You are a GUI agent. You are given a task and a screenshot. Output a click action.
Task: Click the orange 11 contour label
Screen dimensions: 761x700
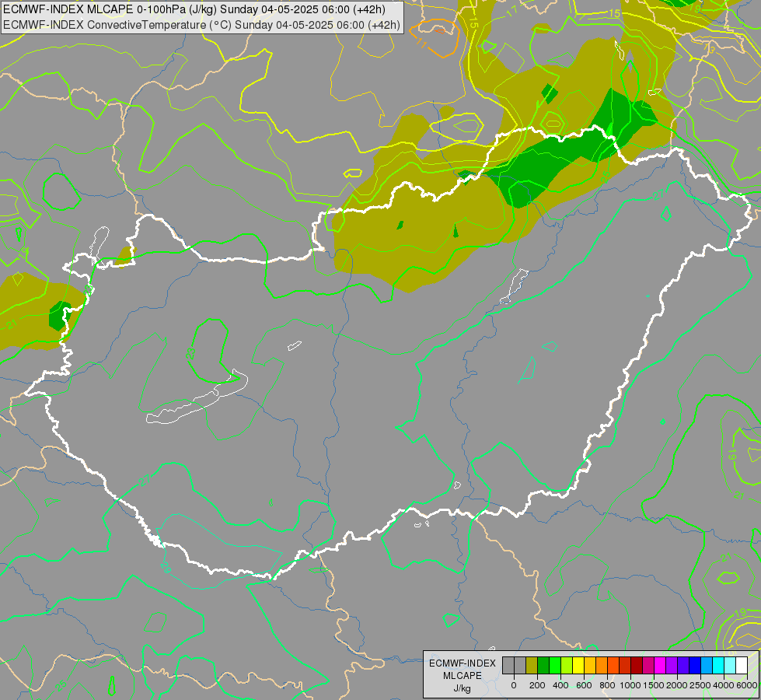[x=422, y=44]
